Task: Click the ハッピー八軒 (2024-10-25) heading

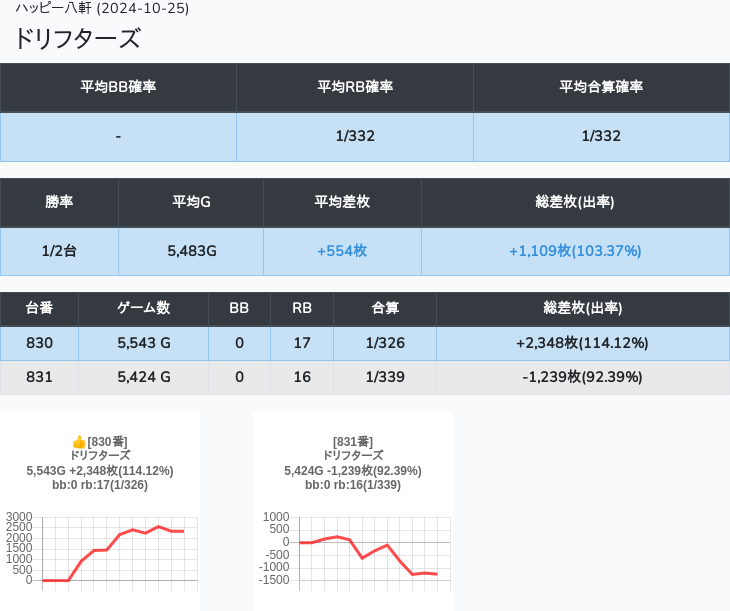Action: point(102,9)
